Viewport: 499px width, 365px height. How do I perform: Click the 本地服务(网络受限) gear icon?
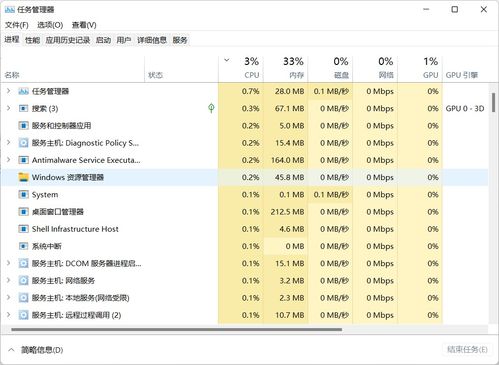23,298
